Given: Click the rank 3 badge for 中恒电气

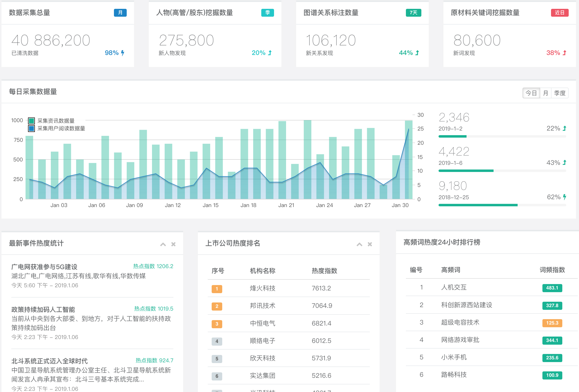Looking at the screenshot, I should coord(217,324).
